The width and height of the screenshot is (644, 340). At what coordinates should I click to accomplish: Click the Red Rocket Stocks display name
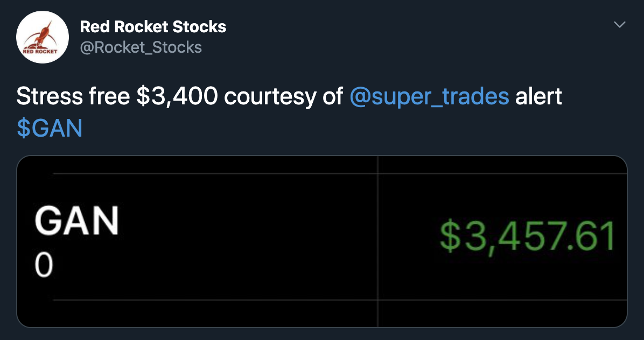153,26
